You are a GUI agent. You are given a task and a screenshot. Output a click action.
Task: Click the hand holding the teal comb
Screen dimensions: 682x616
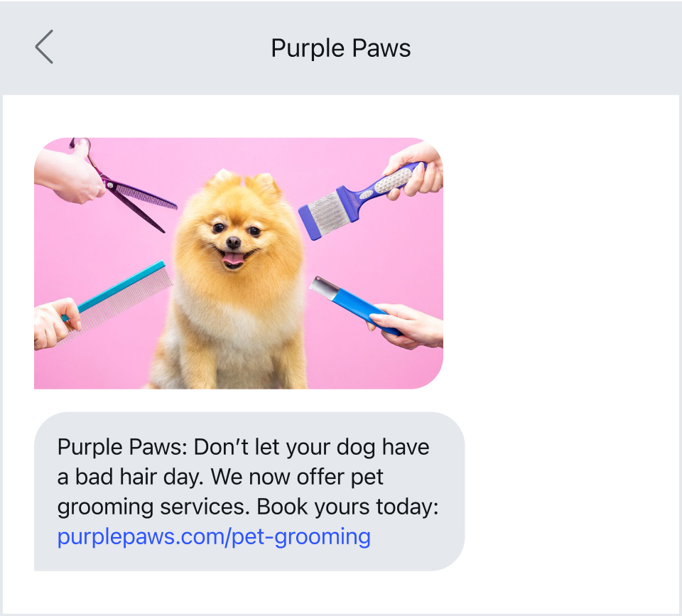[x=55, y=323]
